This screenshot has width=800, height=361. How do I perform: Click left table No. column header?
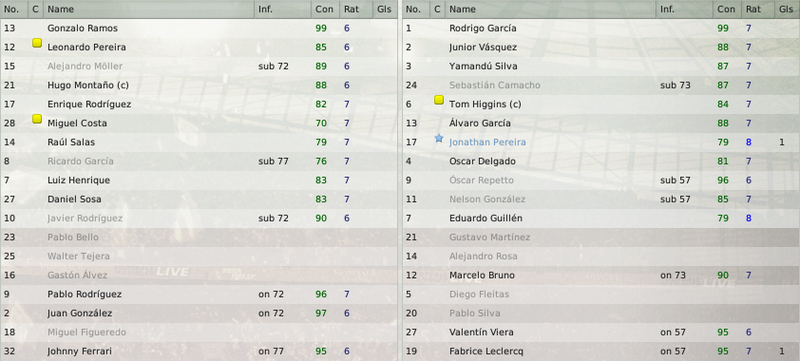14,9
